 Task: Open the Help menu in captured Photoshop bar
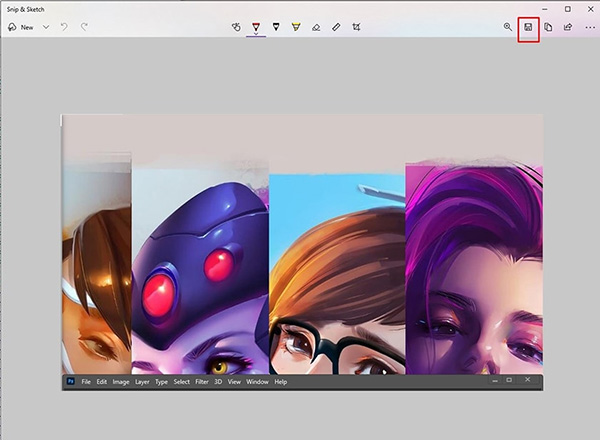click(x=280, y=381)
